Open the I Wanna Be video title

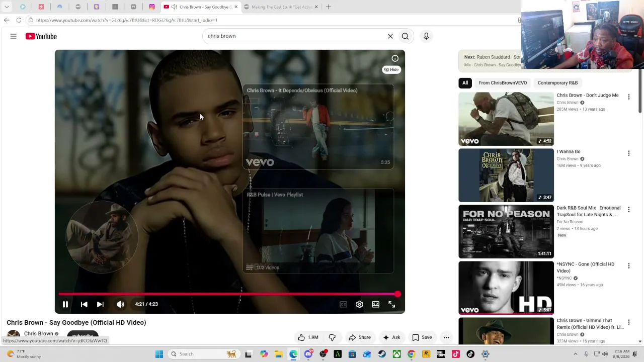point(569,151)
